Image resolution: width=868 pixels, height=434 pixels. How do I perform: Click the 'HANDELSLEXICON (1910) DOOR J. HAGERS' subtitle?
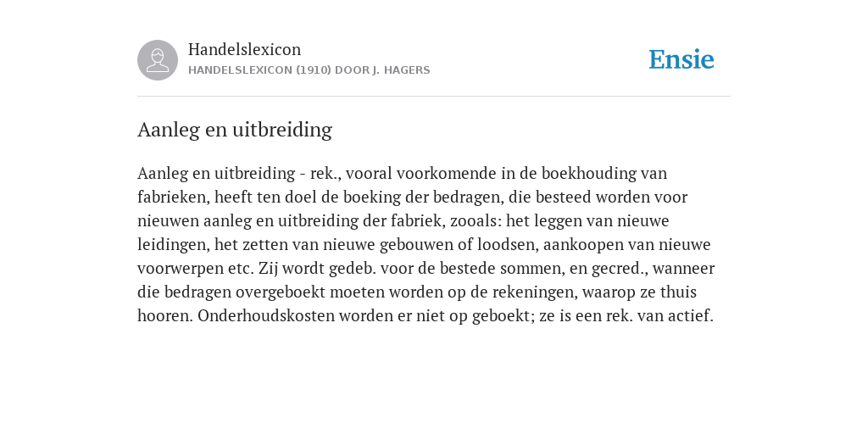coord(309,70)
